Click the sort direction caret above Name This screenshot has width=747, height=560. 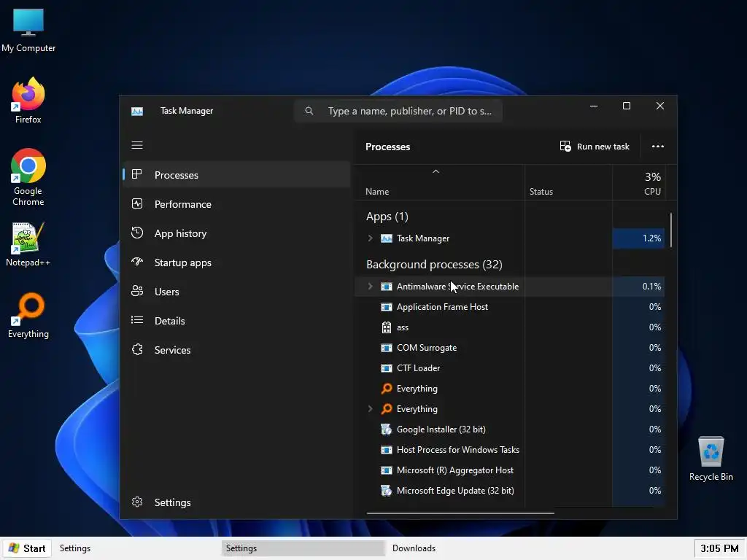click(x=436, y=171)
